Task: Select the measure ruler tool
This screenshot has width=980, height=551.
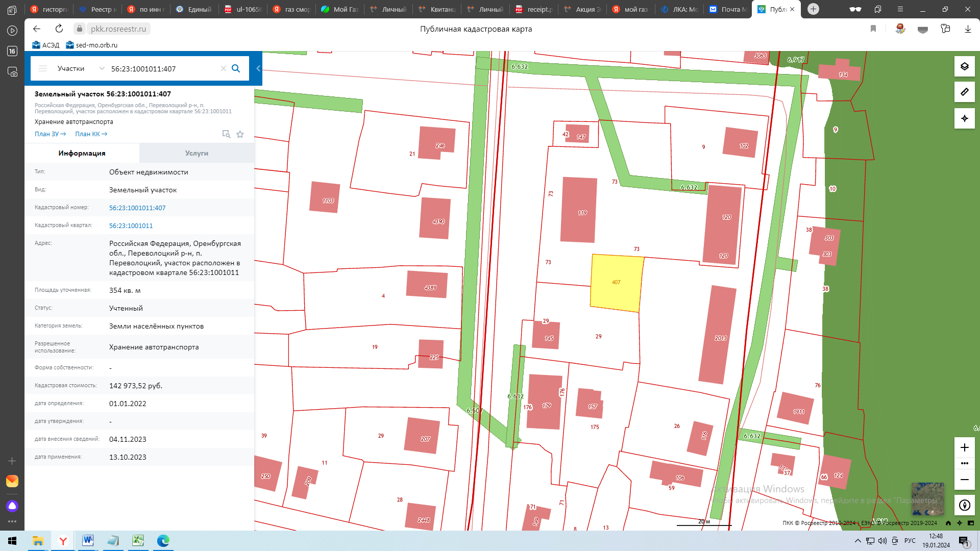Action: 964,92
